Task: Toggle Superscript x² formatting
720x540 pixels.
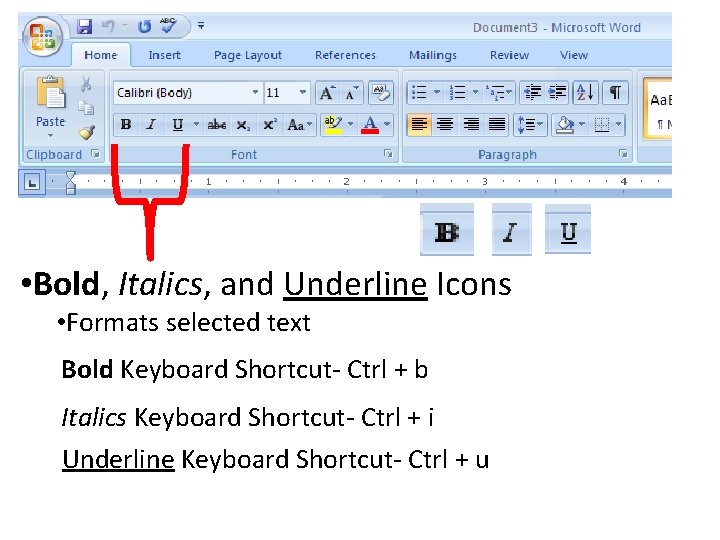Action: [270, 124]
